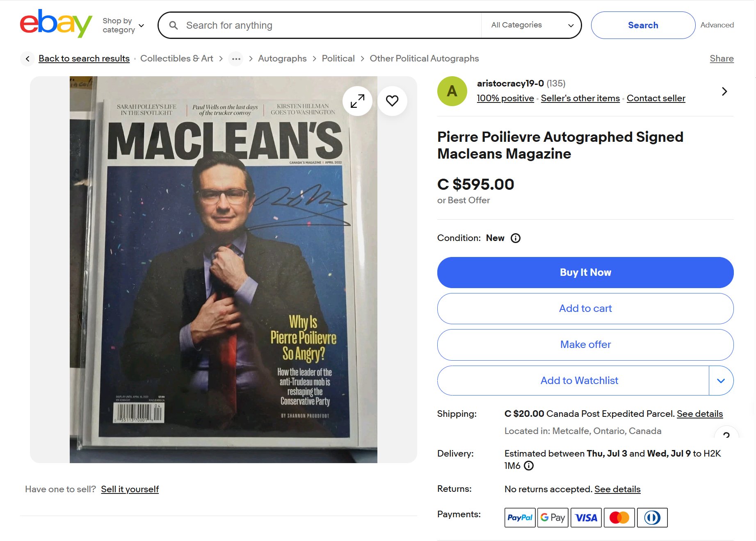Open the help question mark bubble
Image resolution: width=756 pixels, height=541 pixels.
(x=726, y=434)
